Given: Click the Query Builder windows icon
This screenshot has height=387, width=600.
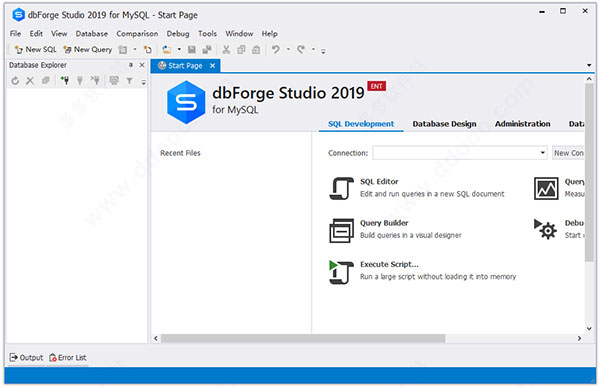Looking at the screenshot, I should pyautogui.click(x=341, y=230).
